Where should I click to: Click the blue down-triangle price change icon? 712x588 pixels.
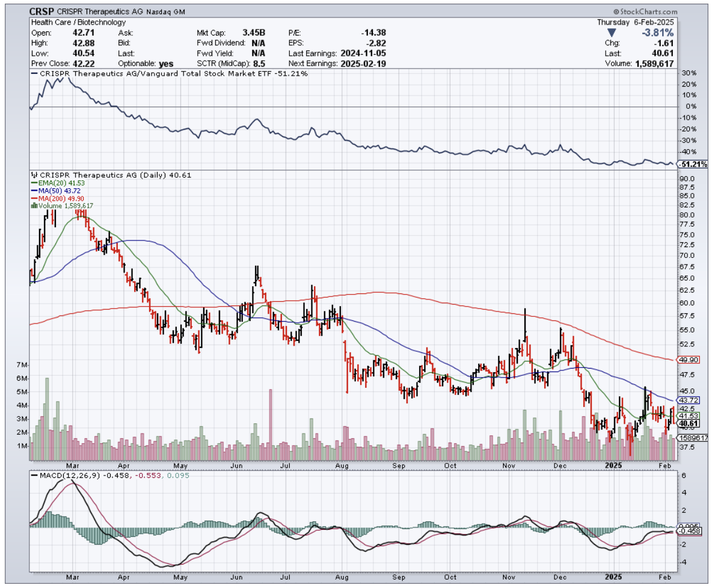pos(611,32)
